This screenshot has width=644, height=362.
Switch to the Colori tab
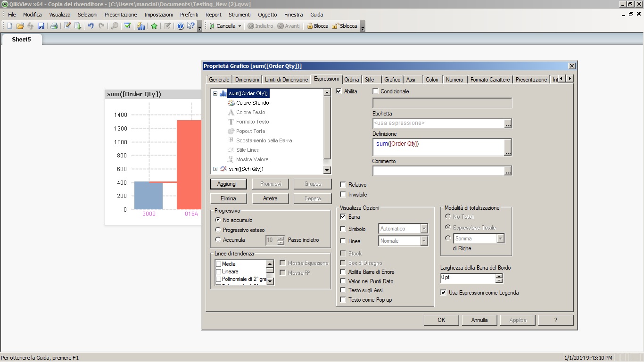coord(432,80)
